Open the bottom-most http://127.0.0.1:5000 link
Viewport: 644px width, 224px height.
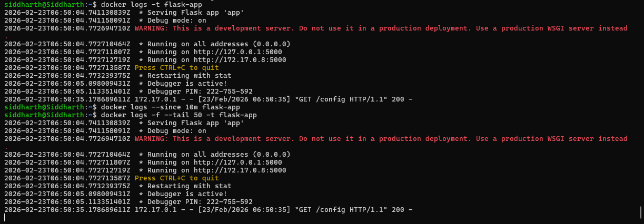coord(237,162)
